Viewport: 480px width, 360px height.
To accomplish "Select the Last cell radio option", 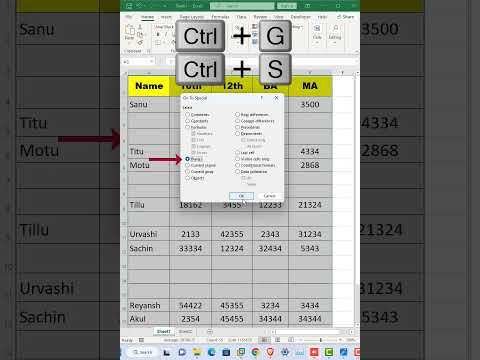I will [237, 153].
